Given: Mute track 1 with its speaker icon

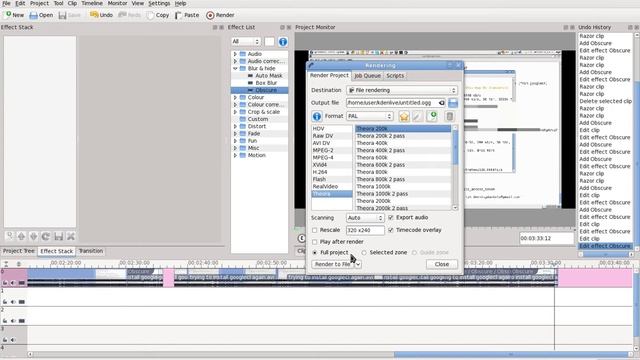Looking at the screenshot, I should click(13, 302).
